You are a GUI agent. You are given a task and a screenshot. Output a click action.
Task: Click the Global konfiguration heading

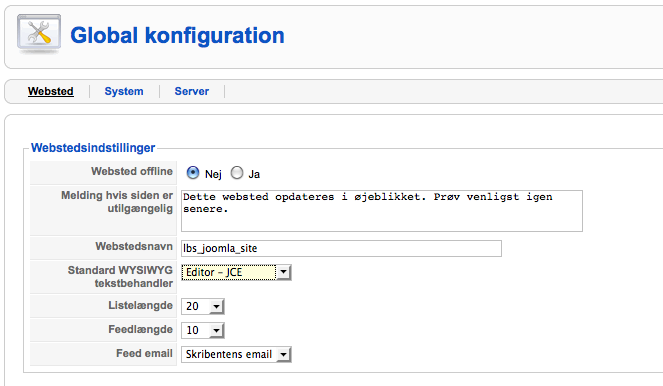tap(177, 36)
